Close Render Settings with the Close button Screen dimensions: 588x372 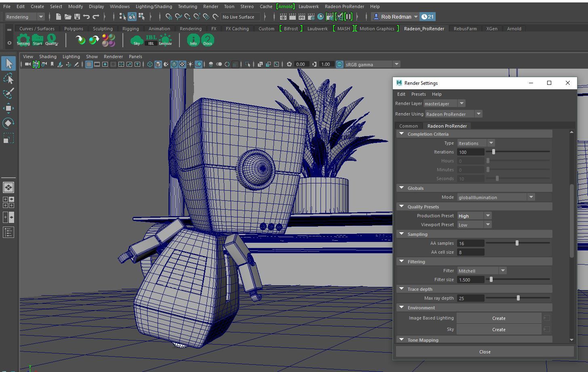pyautogui.click(x=485, y=351)
